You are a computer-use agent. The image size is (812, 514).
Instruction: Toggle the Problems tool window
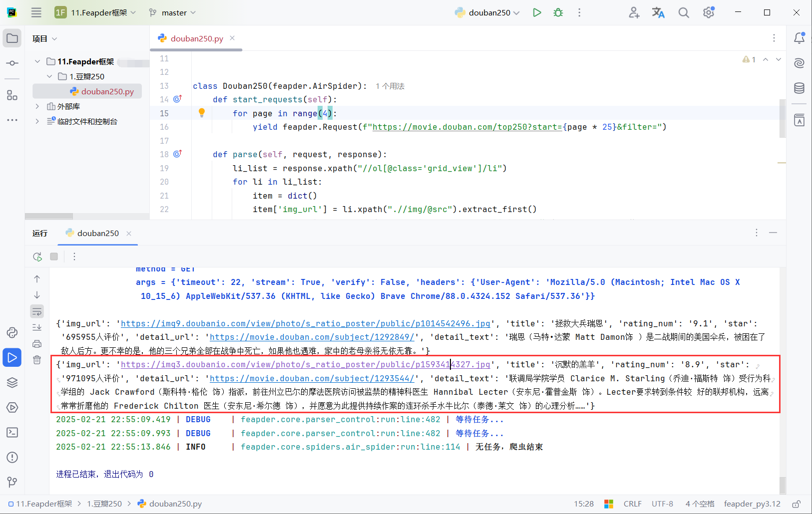click(x=12, y=457)
